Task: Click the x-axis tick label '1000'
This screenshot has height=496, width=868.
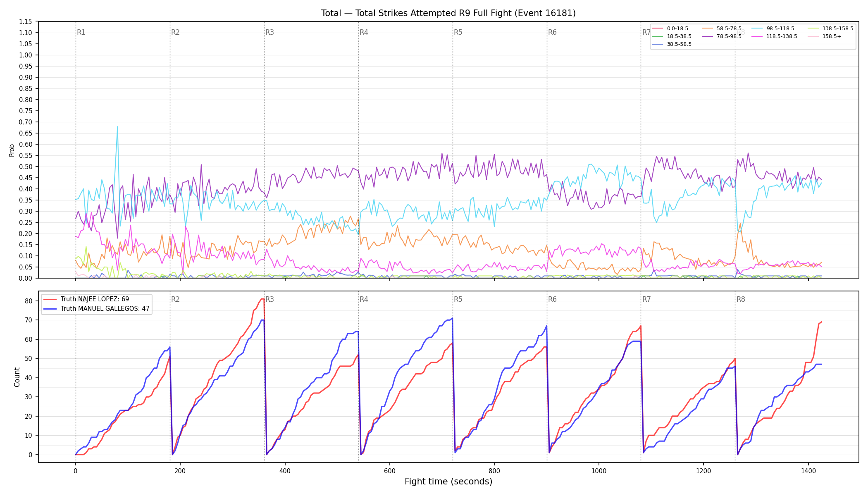Action: click(599, 471)
